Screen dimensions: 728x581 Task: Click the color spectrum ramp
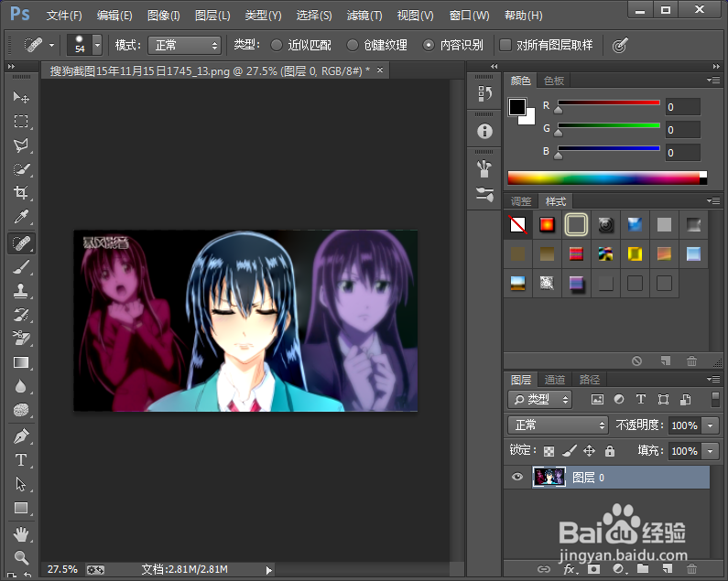(x=607, y=178)
